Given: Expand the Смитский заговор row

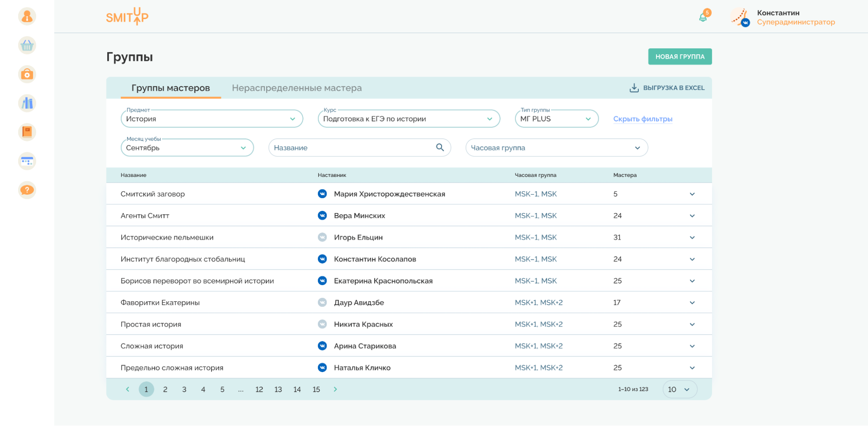Looking at the screenshot, I should click(692, 194).
